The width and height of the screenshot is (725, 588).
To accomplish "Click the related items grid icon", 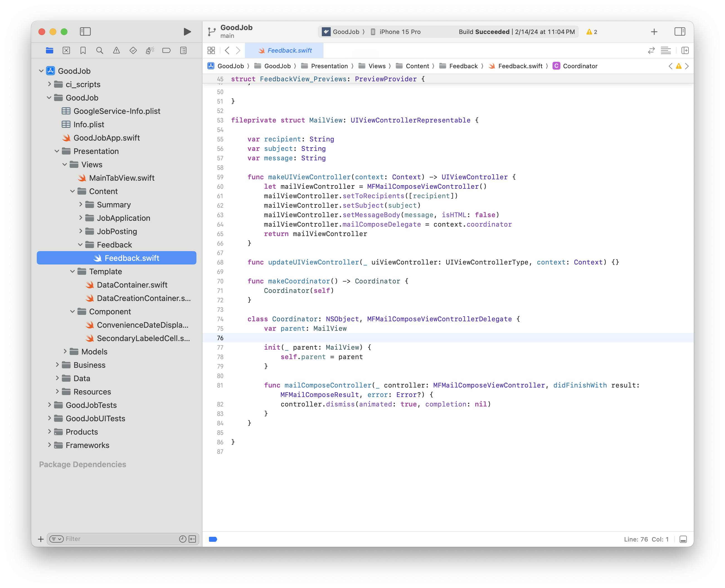I will pyautogui.click(x=211, y=50).
